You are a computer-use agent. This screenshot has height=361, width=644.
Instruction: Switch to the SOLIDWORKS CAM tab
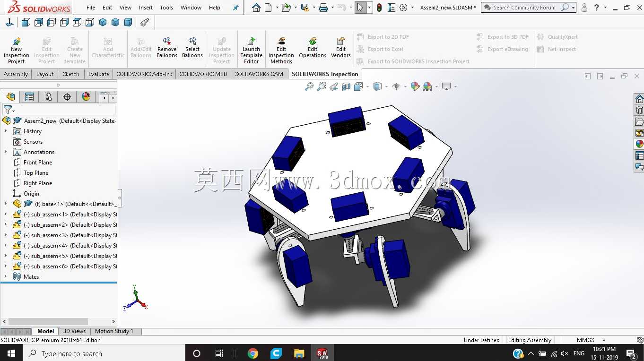pos(259,74)
